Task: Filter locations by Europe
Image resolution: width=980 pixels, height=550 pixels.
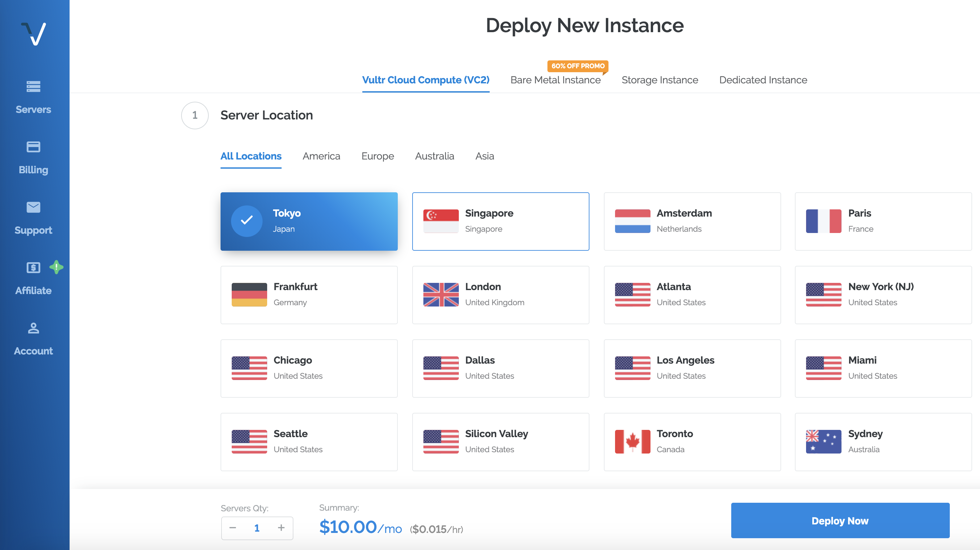Action: (x=378, y=156)
